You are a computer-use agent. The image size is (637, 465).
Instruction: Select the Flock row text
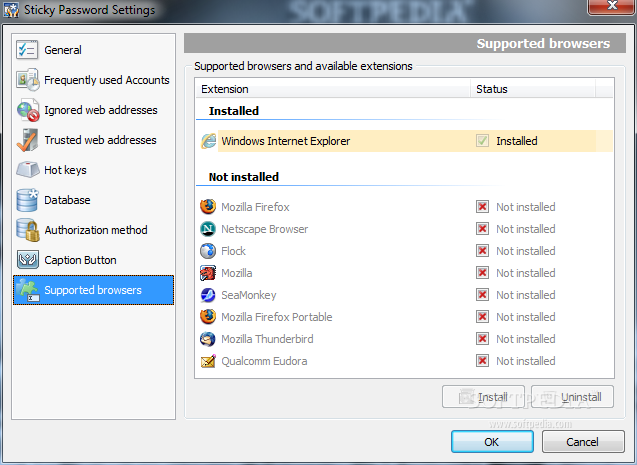(x=233, y=251)
